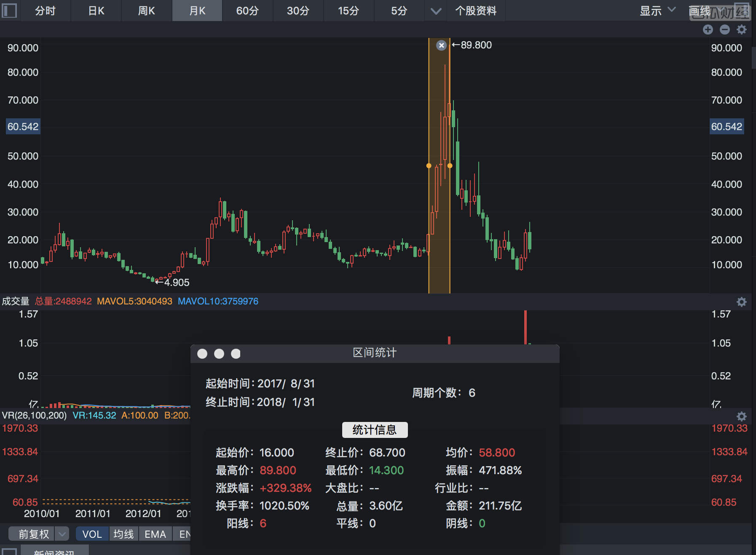Click the VR:145.32 indicator value
The image size is (756, 555).
tap(94, 416)
